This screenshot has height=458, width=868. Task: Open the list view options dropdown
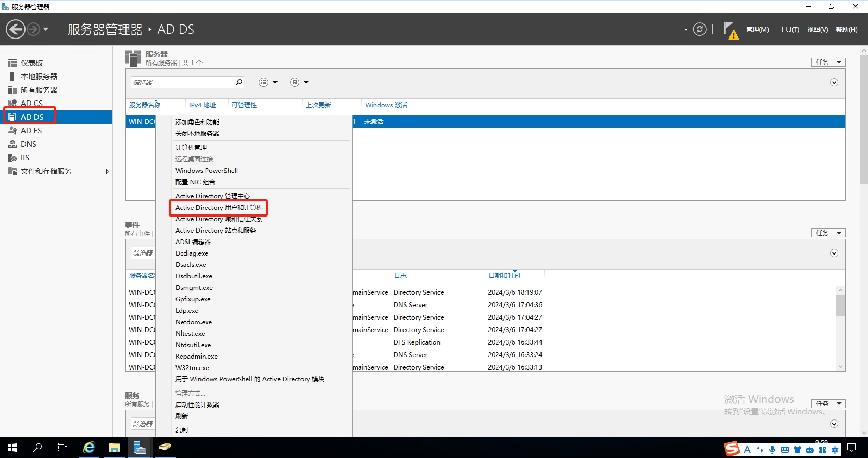pos(268,82)
